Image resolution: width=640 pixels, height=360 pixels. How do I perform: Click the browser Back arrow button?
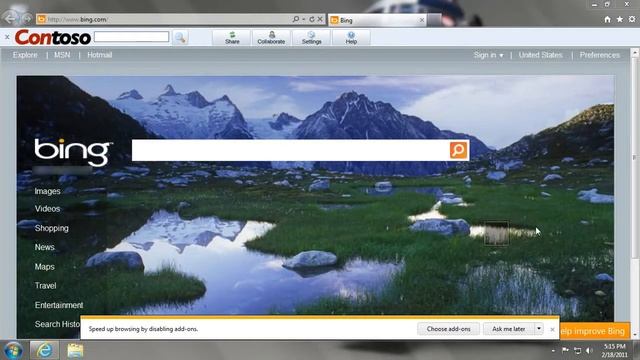click(10, 18)
